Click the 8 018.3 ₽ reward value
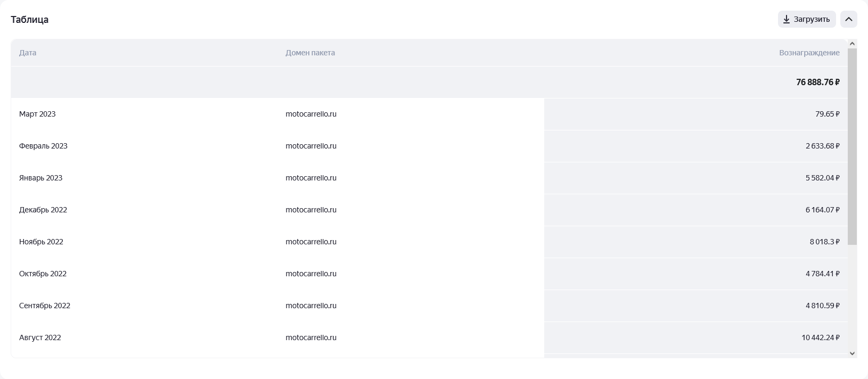This screenshot has height=379, width=868. pyautogui.click(x=825, y=242)
